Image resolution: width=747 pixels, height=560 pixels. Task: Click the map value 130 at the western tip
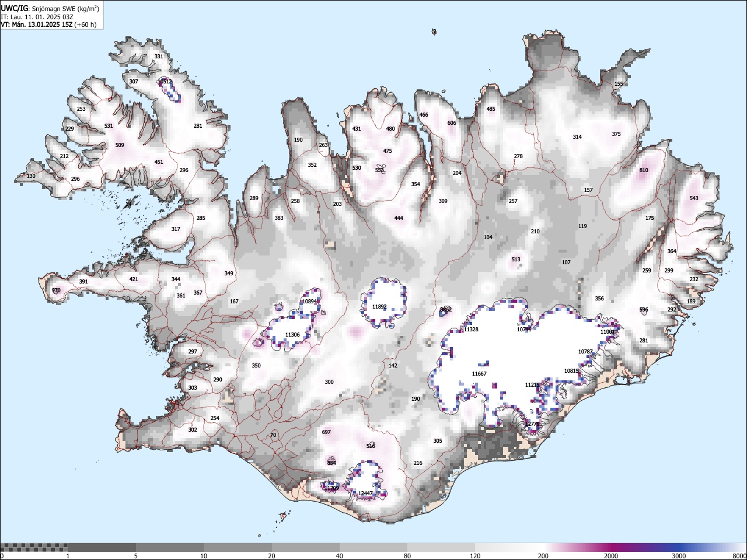pos(31,176)
